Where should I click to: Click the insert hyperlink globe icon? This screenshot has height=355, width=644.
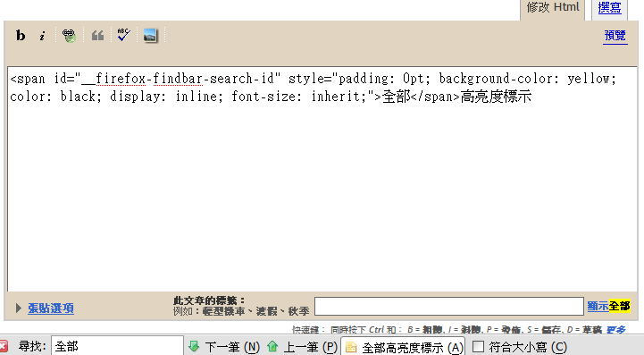click(69, 36)
